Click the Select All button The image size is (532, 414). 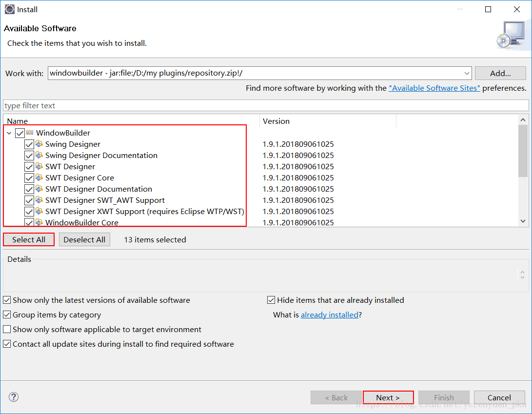pyautogui.click(x=29, y=239)
